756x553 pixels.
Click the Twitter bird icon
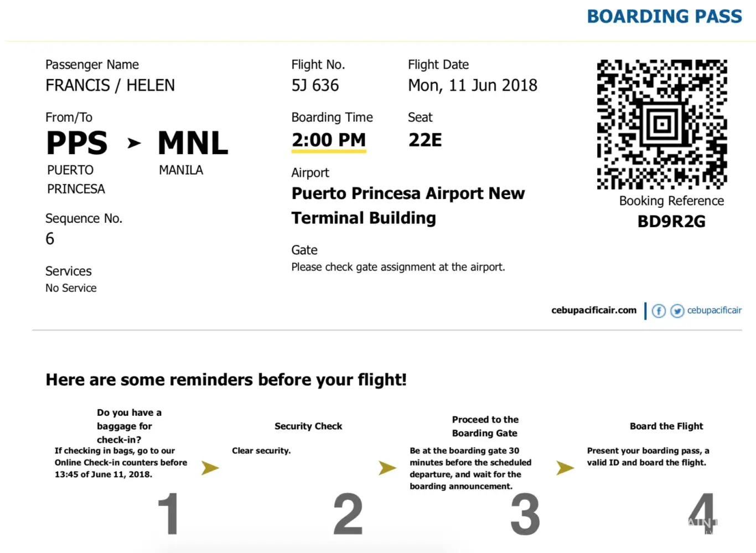pyautogui.click(x=677, y=311)
